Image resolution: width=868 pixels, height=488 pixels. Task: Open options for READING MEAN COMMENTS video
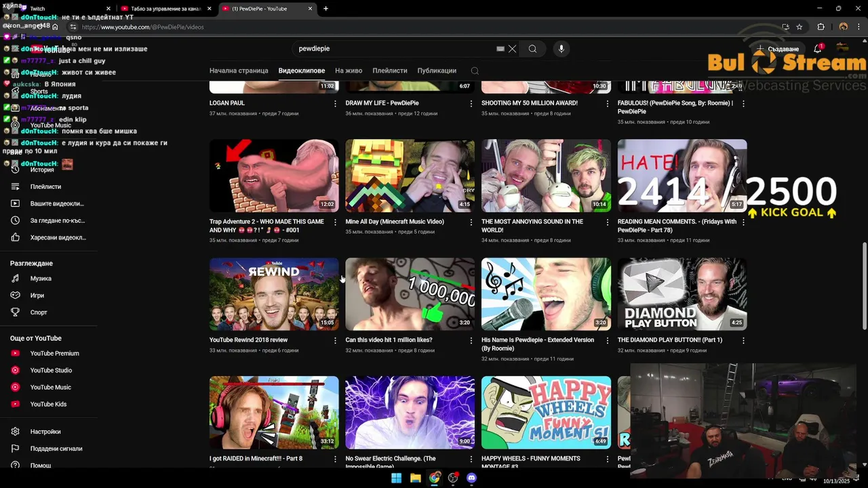(743, 222)
